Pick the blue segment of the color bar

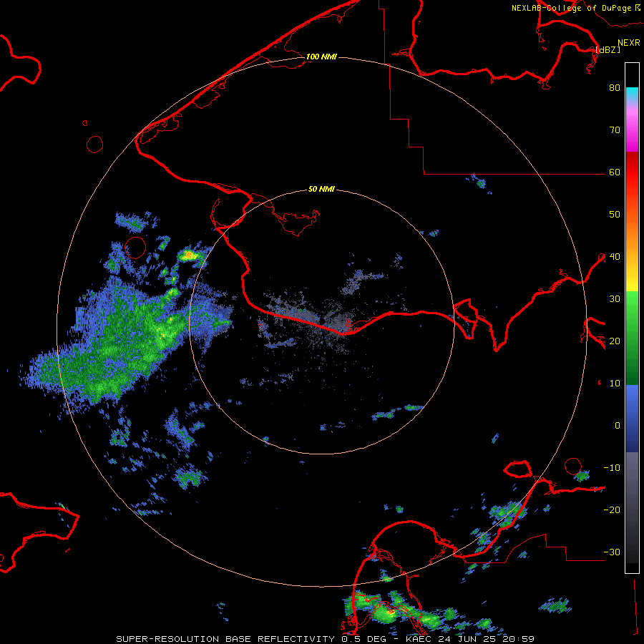(632, 419)
